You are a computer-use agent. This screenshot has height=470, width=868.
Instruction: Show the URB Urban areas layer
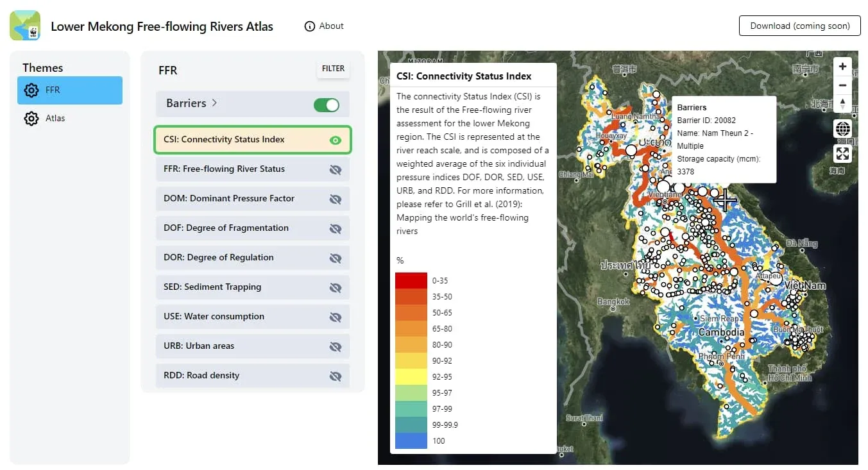(335, 346)
